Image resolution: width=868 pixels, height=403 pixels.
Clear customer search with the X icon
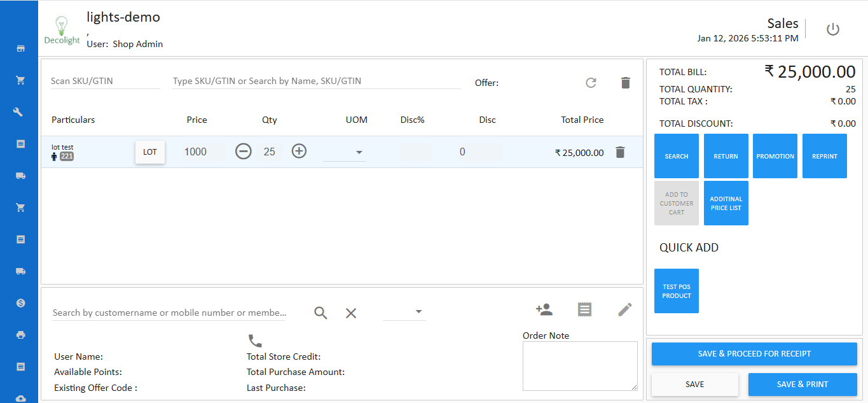tap(350, 313)
